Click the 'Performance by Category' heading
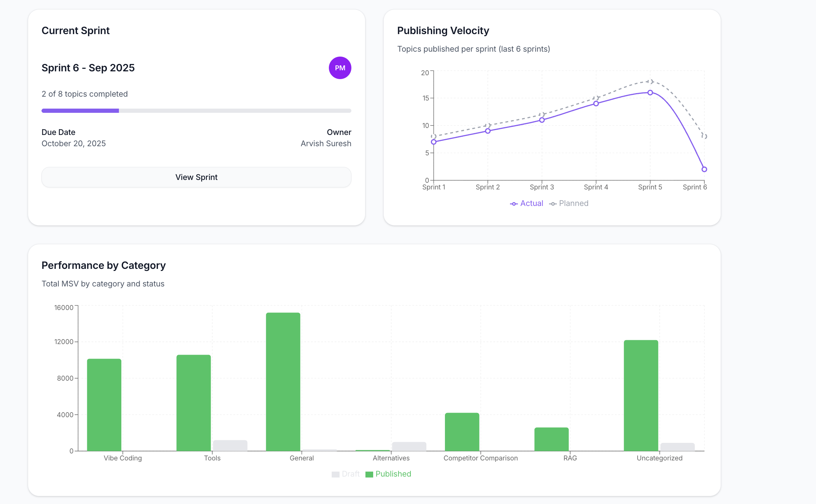Image resolution: width=816 pixels, height=504 pixels. pyautogui.click(x=103, y=265)
